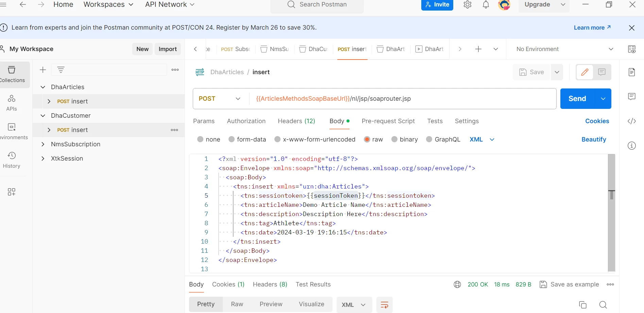Open History sidebar panel
This screenshot has width=644, height=313.
coord(12,160)
